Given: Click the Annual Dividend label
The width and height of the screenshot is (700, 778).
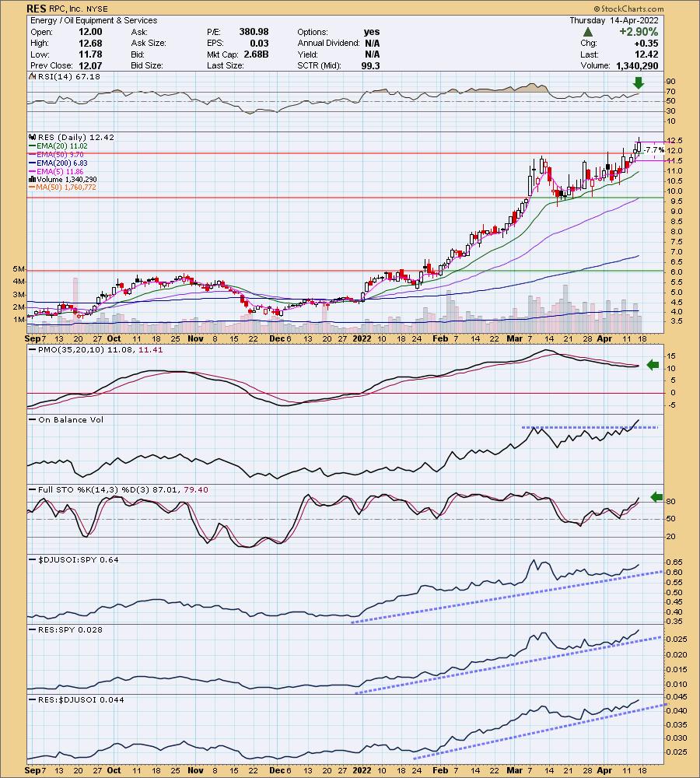Looking at the screenshot, I should click(x=328, y=43).
